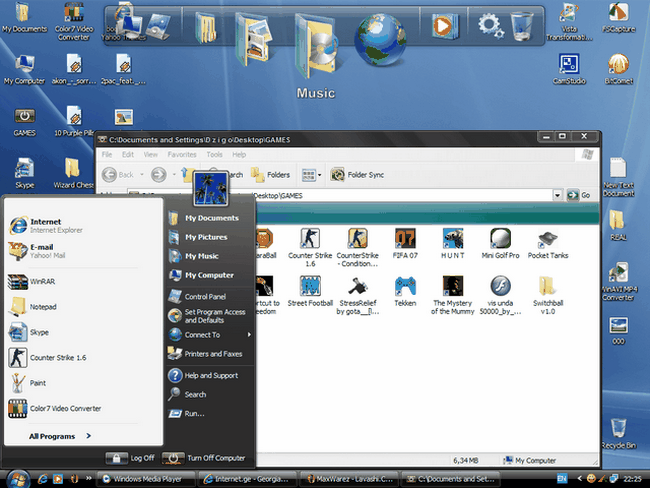The image size is (650, 488).
Task: Open the Edit menu
Action: point(128,154)
